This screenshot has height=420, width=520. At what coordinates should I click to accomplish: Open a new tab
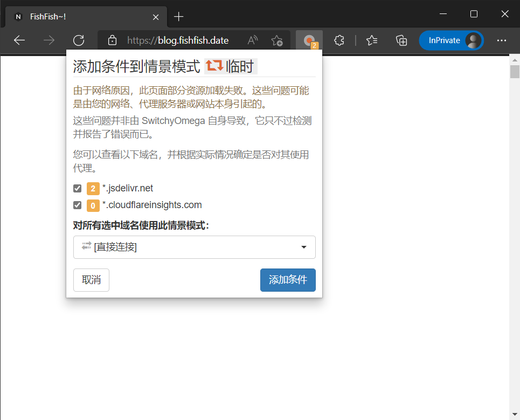179,17
